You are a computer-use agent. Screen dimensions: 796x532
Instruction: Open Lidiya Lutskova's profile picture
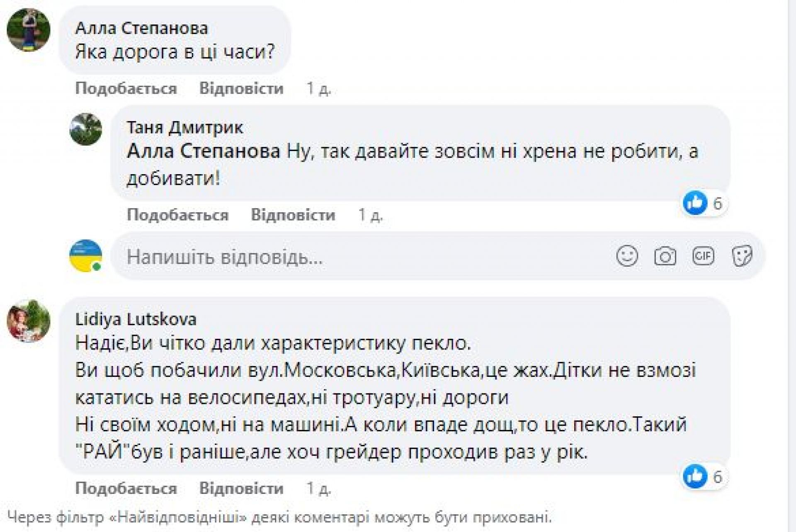[x=28, y=321]
